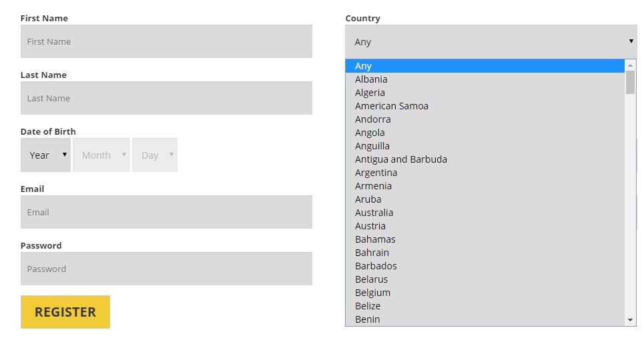Select American Samoa option

[391, 106]
